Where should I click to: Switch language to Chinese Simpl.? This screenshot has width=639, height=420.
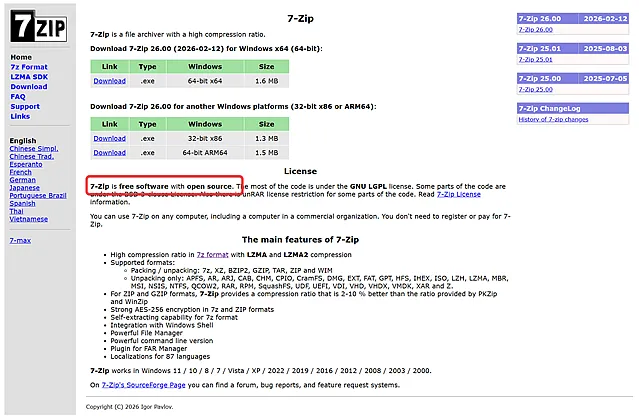pos(33,149)
